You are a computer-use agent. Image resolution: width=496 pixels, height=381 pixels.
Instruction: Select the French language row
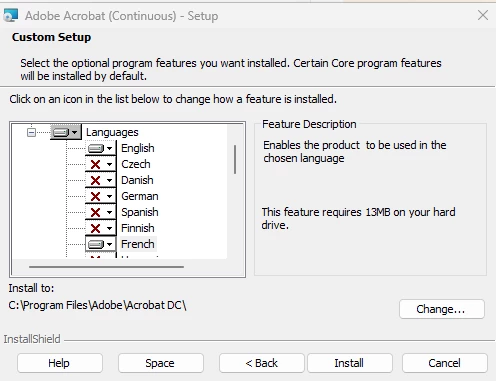coord(138,244)
